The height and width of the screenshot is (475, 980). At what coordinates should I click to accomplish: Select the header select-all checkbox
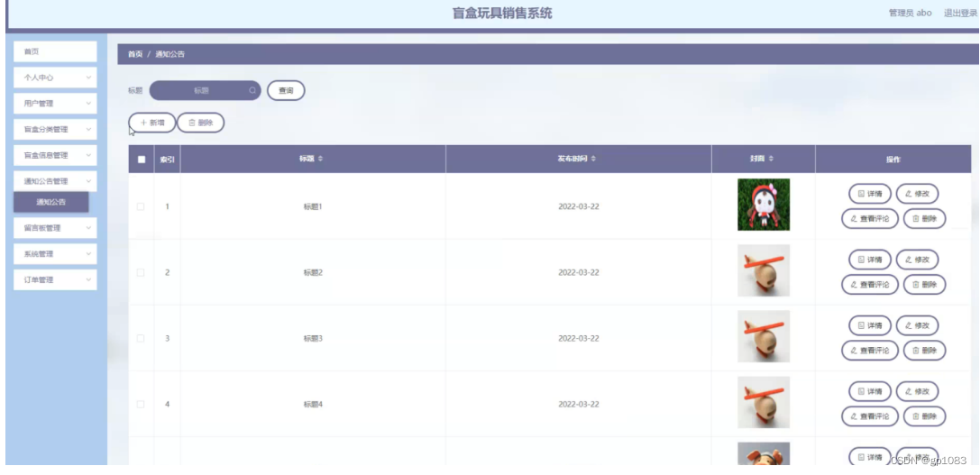coord(142,160)
